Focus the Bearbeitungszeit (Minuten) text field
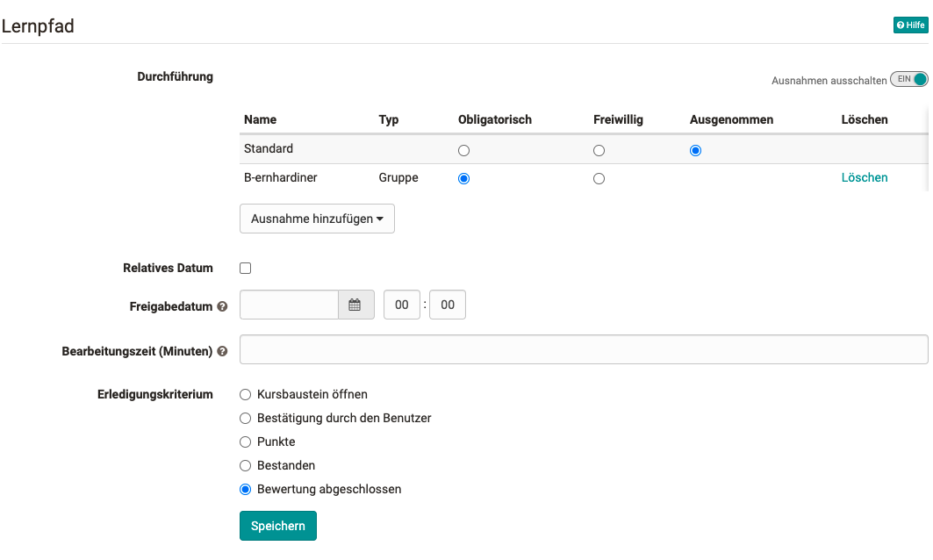933x560 pixels. click(x=583, y=349)
